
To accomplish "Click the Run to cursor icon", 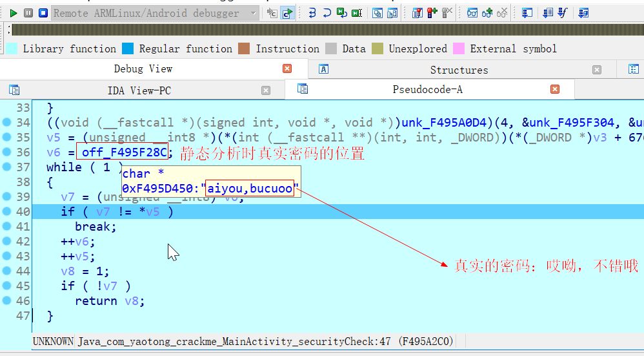I will point(357,13).
